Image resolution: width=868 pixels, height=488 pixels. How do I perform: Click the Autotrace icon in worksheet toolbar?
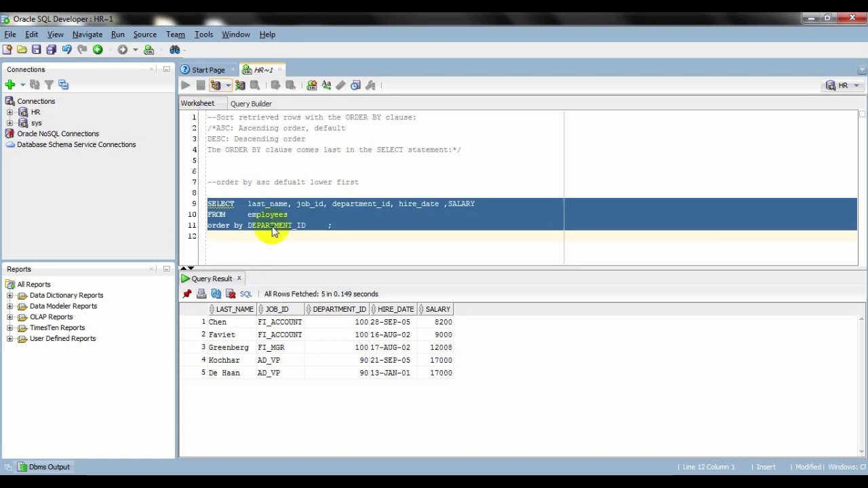click(x=240, y=85)
